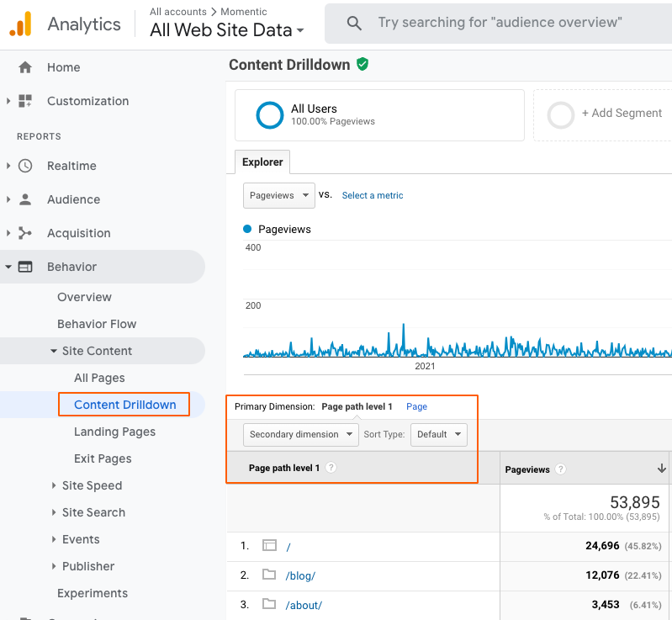Open Landing Pages report

(x=114, y=432)
